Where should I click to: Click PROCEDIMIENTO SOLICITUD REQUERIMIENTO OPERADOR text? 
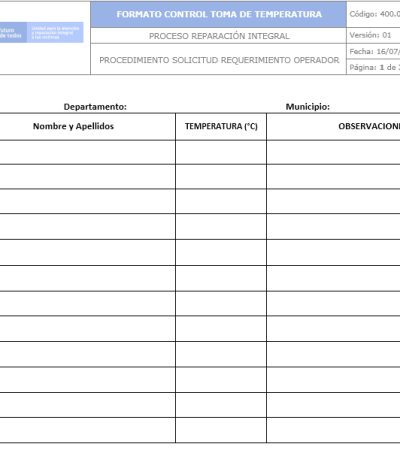[x=219, y=60]
